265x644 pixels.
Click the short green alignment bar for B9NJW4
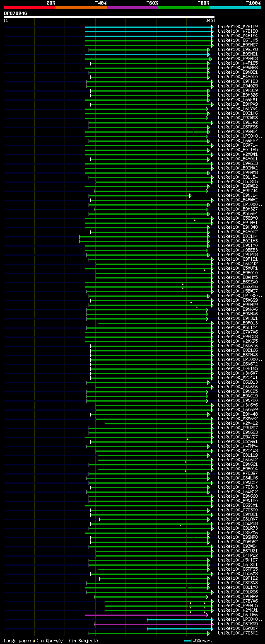140,196
